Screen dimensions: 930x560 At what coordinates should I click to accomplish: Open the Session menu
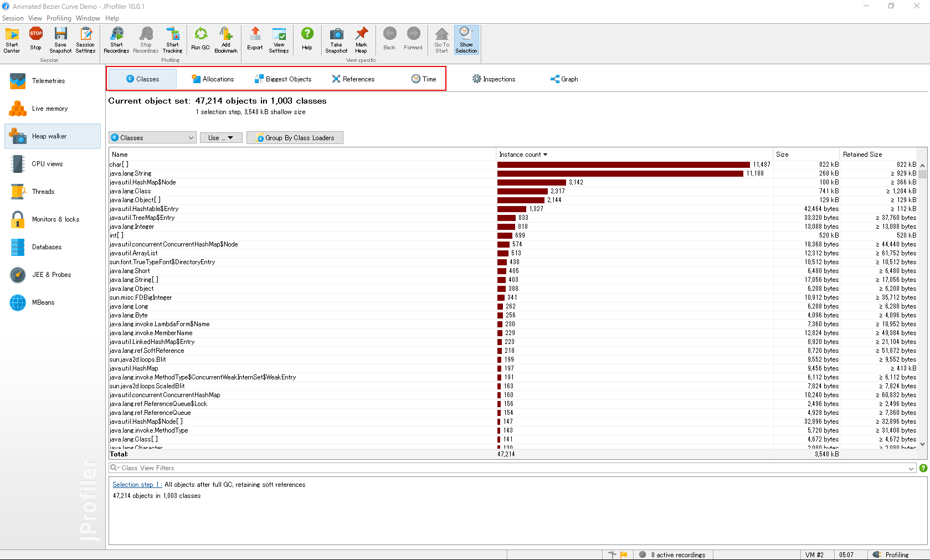[x=13, y=18]
